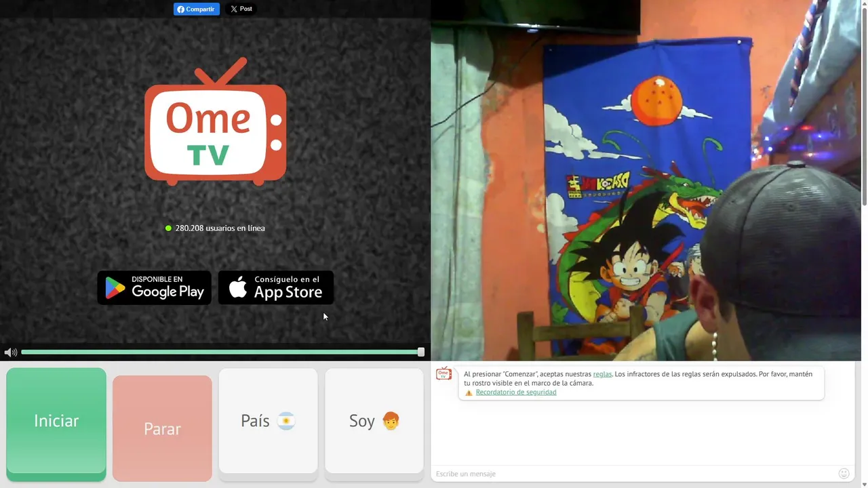868x488 pixels.
Task: Open the Google Play store badge
Action: pyautogui.click(x=155, y=288)
